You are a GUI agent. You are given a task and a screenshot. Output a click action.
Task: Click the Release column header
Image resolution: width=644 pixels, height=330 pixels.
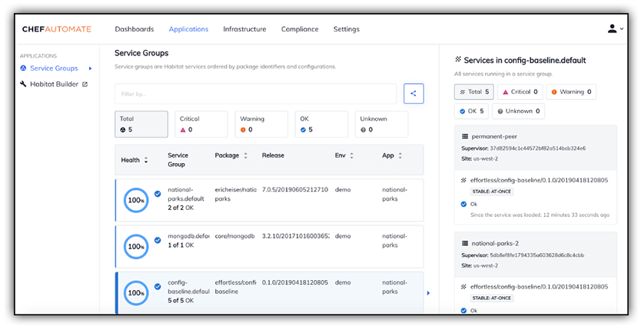click(273, 155)
